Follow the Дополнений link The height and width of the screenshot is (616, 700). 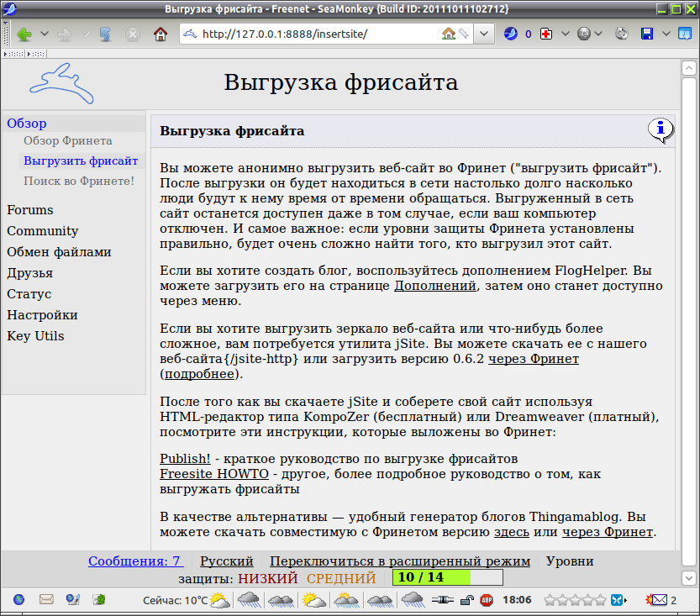[435, 286]
